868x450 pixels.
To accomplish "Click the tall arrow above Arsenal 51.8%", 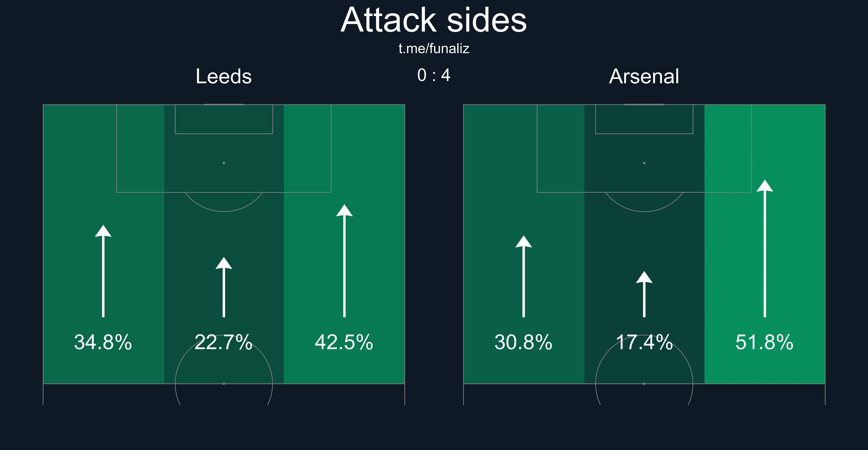I will (x=765, y=249).
